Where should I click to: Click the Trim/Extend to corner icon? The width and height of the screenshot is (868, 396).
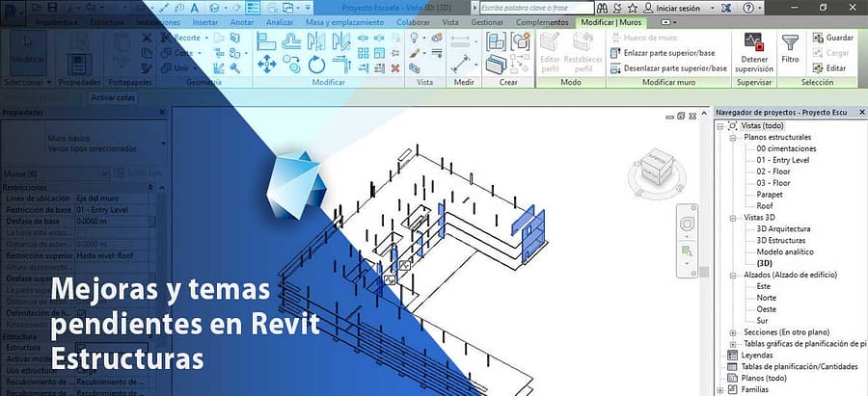341,65
